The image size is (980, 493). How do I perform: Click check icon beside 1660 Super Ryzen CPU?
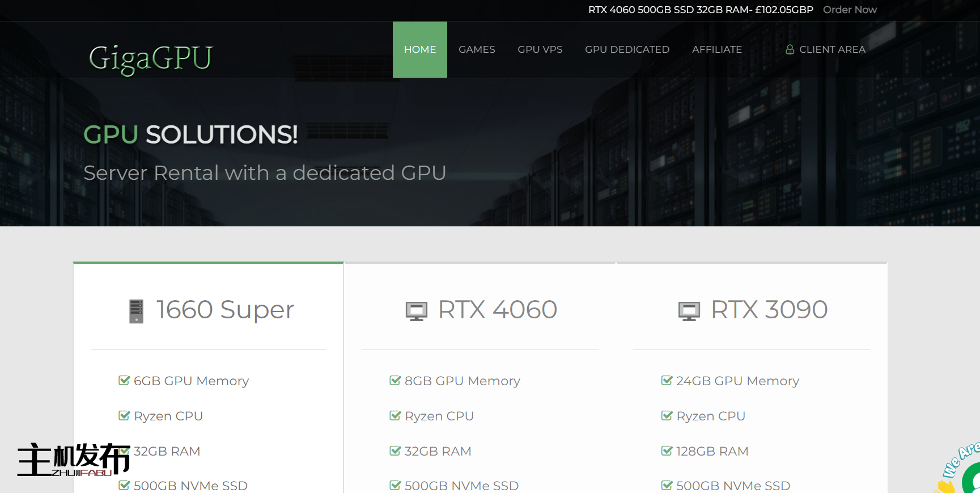pyautogui.click(x=124, y=416)
